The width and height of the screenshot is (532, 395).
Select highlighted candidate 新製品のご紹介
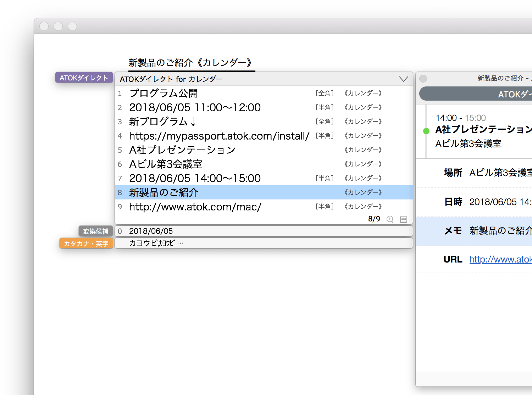coord(264,192)
